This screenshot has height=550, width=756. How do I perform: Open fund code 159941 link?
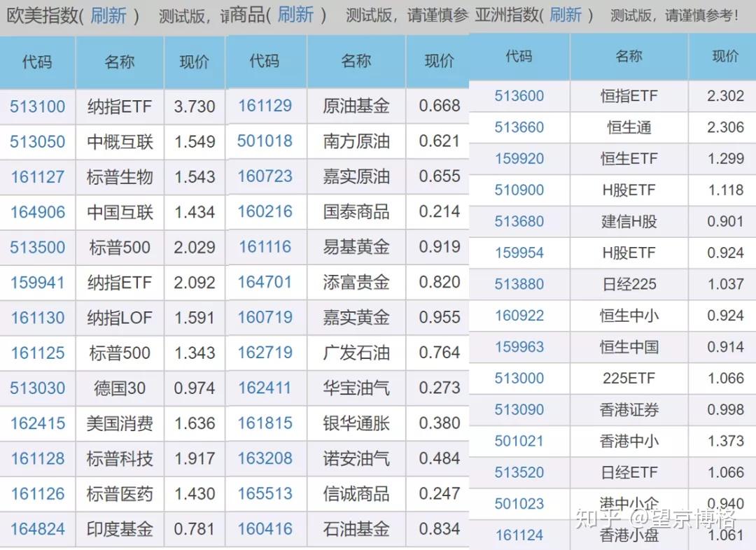pos(38,283)
